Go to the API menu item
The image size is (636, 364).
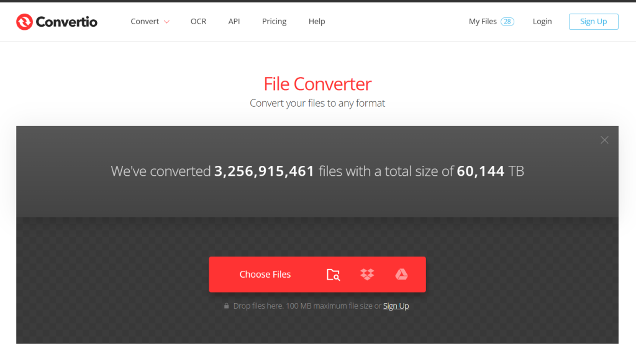(x=234, y=22)
